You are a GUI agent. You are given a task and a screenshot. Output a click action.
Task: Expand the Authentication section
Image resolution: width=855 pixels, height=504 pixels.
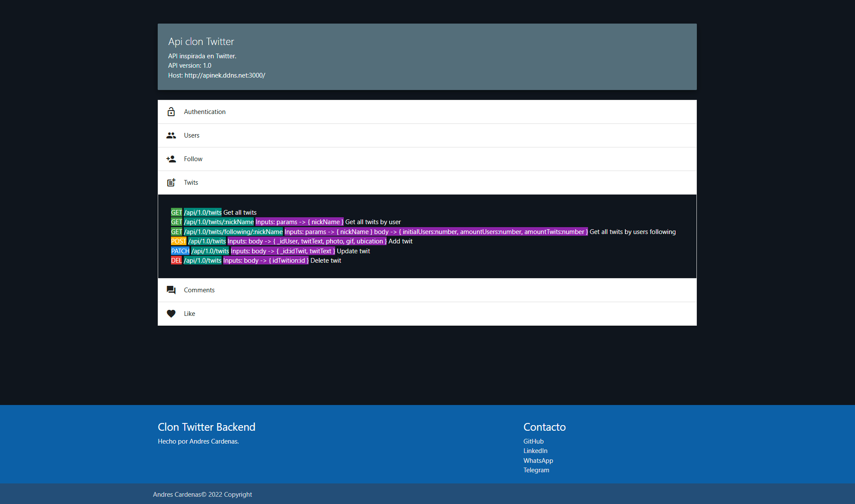coord(427,112)
